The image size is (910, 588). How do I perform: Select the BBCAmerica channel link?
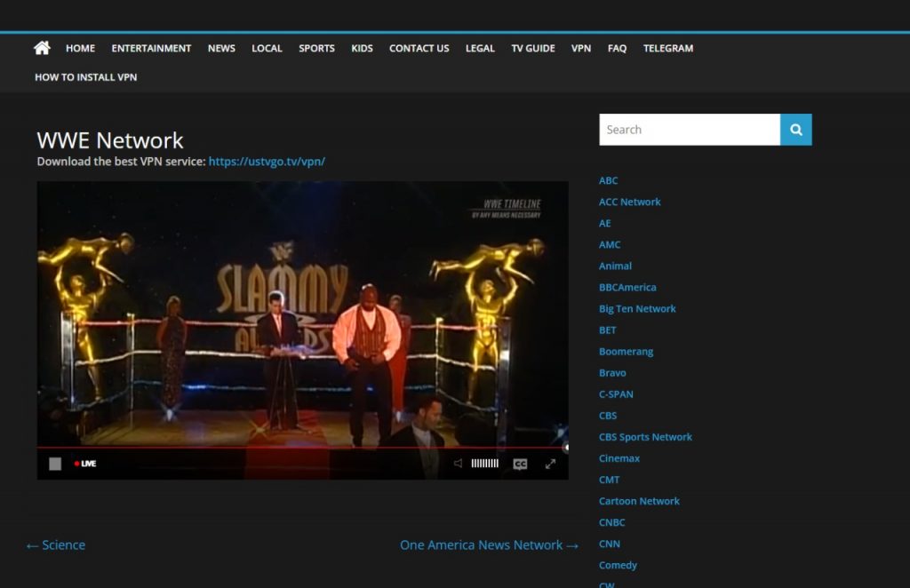627,287
